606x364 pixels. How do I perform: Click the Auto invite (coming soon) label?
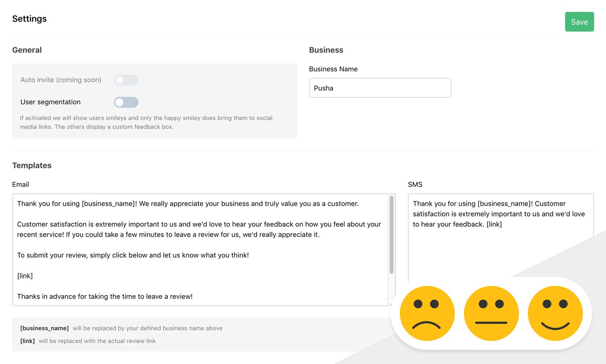click(x=61, y=80)
